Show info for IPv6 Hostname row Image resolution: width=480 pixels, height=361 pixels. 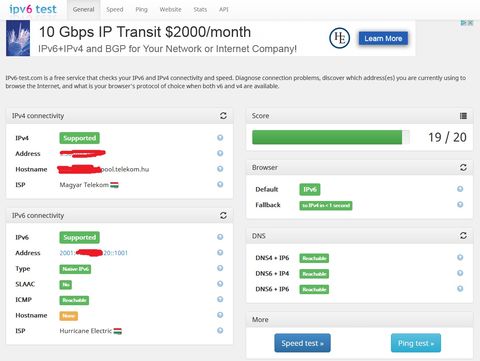pyautogui.click(x=220, y=315)
